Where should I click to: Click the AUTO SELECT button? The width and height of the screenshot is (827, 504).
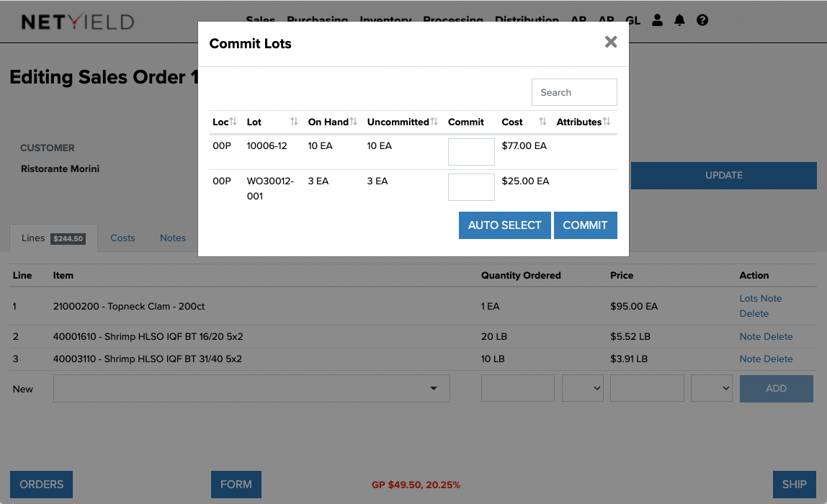coord(504,225)
